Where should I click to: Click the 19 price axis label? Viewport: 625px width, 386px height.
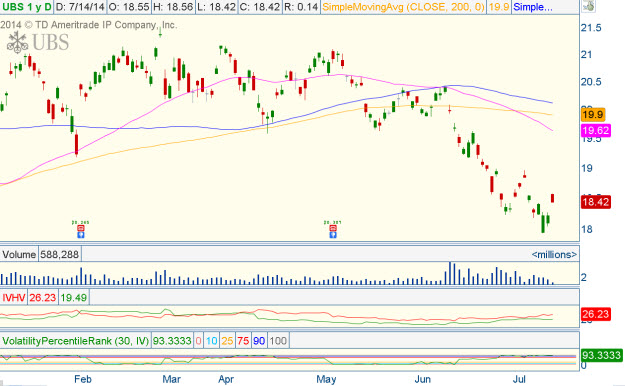pyautogui.click(x=587, y=168)
